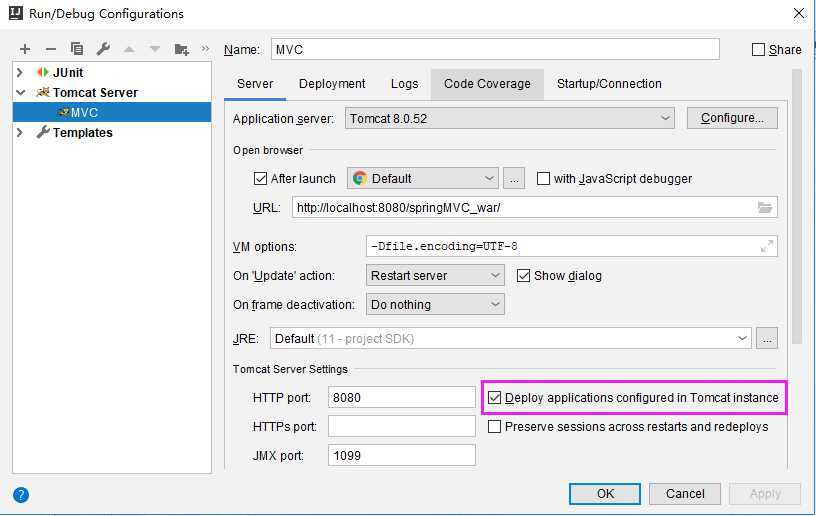Remove configuration with minus icon
The image size is (816, 516).
50,49
